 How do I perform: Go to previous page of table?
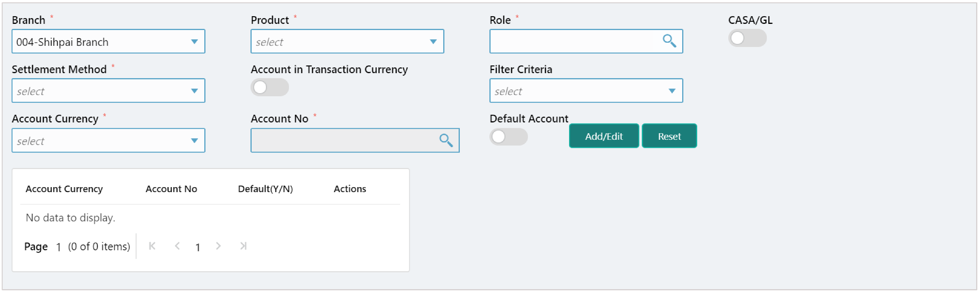pos(177,246)
